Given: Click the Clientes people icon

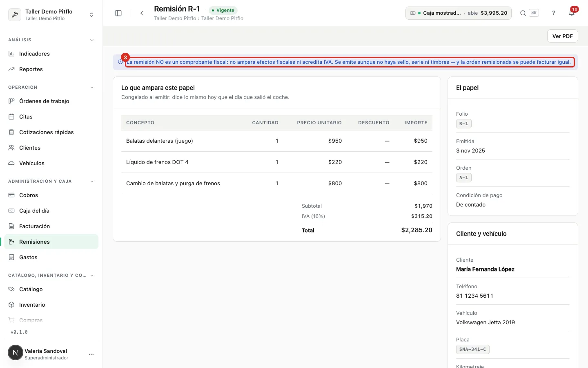Looking at the screenshot, I should (x=11, y=148).
